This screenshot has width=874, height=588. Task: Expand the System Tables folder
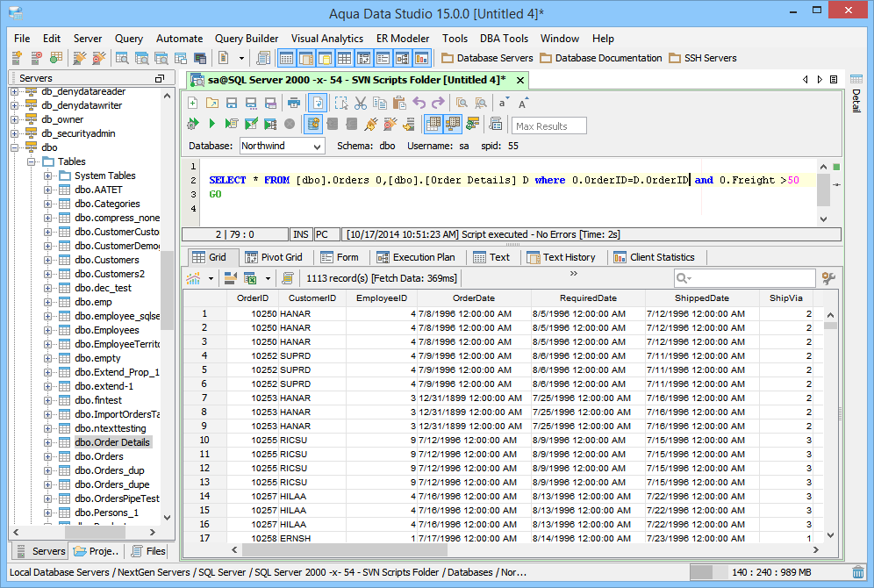(48, 176)
